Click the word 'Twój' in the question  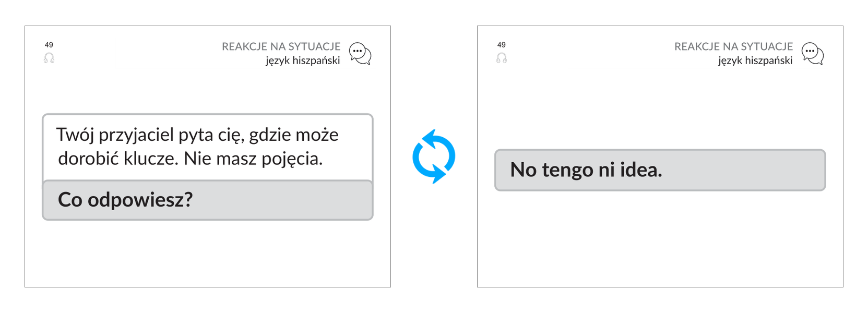(75, 135)
